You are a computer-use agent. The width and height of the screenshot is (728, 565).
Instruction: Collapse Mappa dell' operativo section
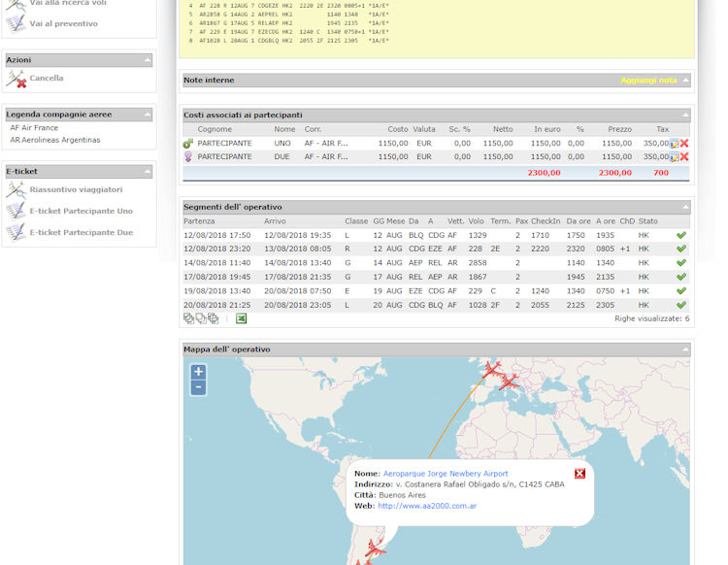tap(685, 349)
